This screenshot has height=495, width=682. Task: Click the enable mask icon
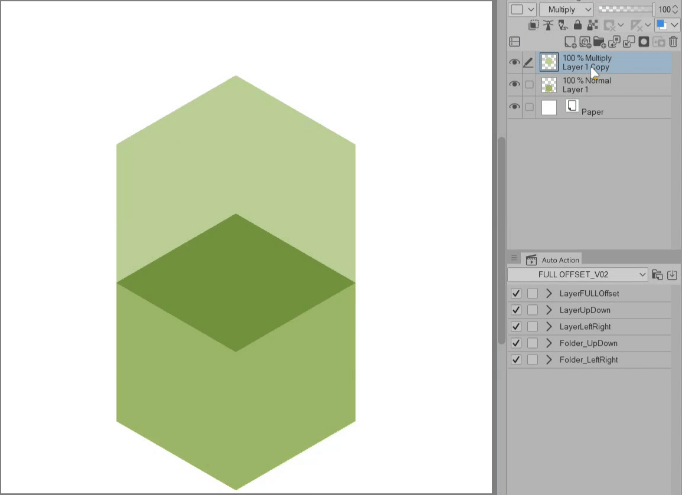(609, 25)
